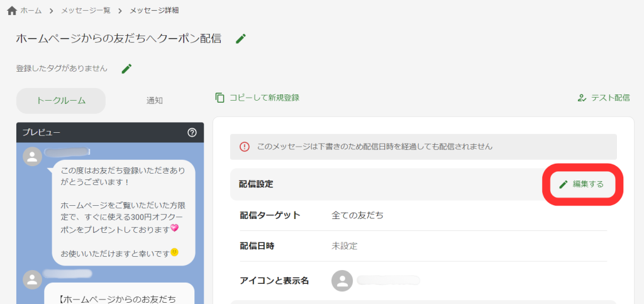The height and width of the screenshot is (304, 644).
Task: Click the draft warning message text
Action: click(x=375, y=146)
